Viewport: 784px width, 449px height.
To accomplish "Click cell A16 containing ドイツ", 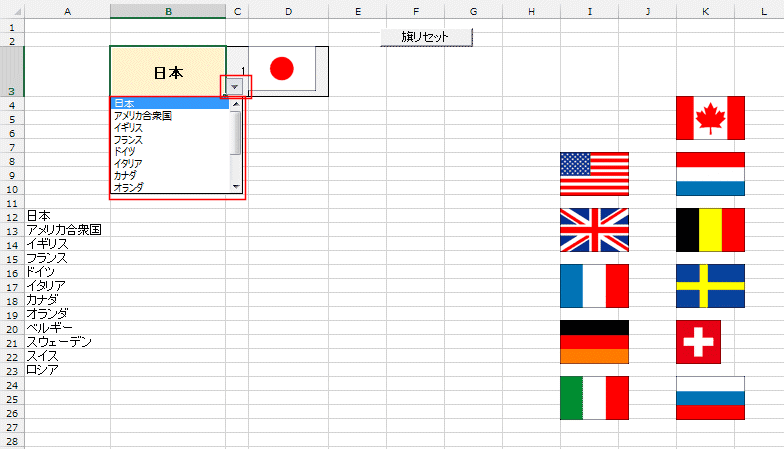I will click(x=68, y=272).
